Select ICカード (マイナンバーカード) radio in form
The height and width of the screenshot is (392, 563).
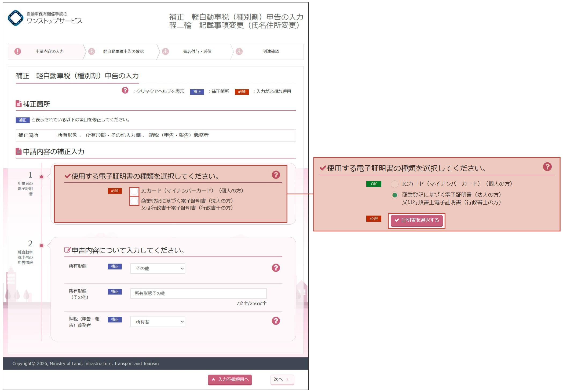(134, 191)
